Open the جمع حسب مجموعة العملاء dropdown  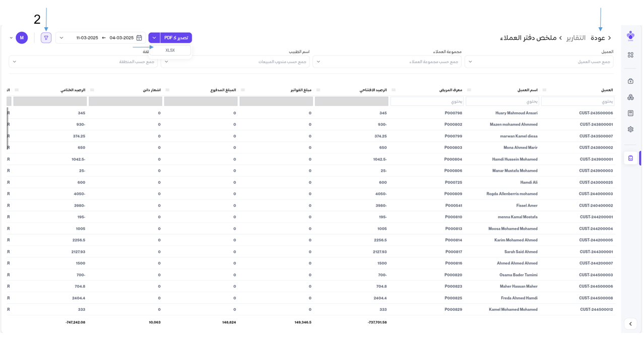[387, 61]
